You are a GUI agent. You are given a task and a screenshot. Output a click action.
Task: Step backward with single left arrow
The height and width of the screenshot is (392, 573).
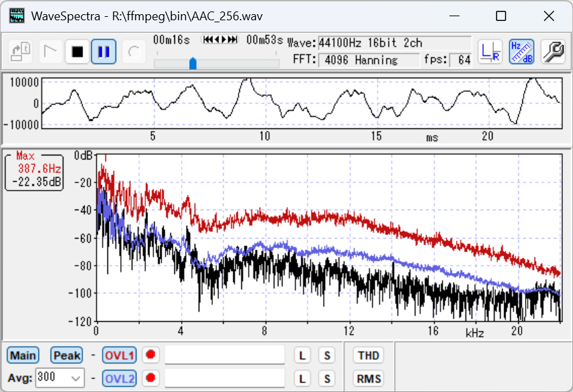(216, 39)
